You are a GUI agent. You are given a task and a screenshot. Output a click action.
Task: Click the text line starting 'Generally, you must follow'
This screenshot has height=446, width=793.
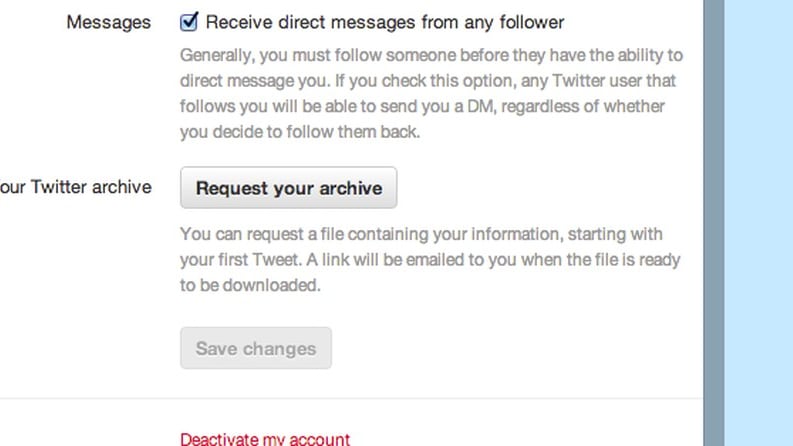click(431, 55)
